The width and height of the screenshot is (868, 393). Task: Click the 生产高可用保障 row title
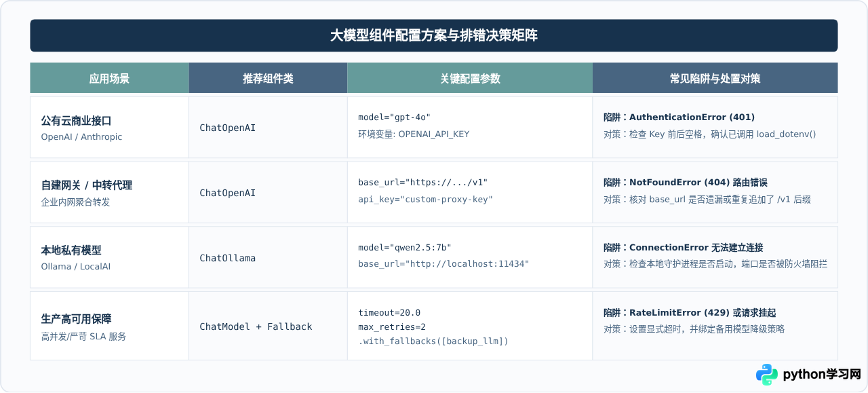(x=76, y=319)
